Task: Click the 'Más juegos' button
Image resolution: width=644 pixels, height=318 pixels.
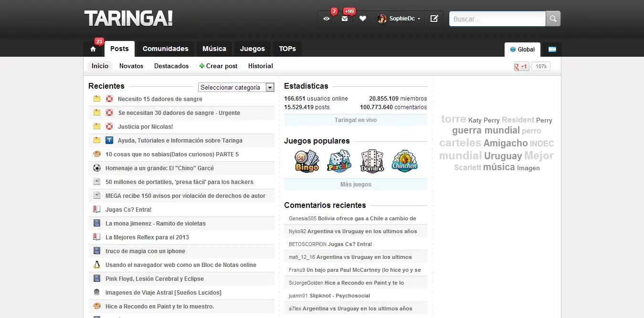Action: click(x=356, y=185)
